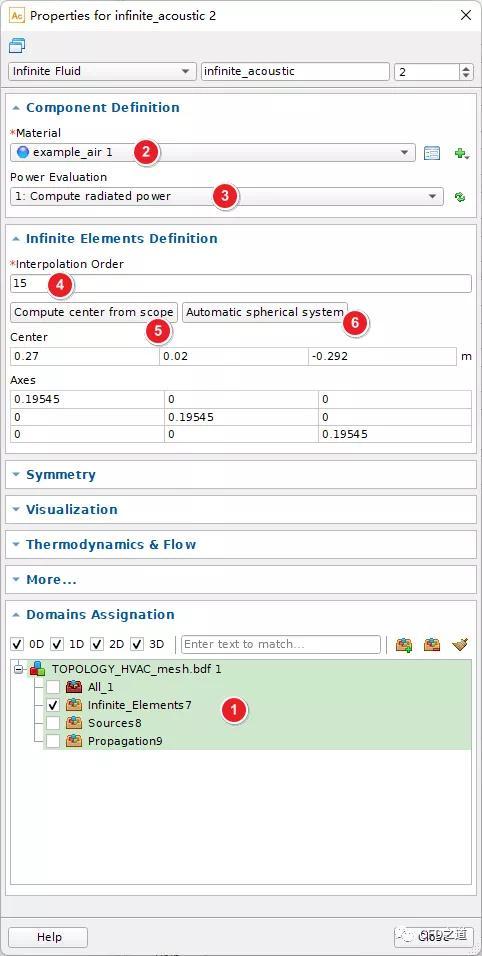Click the refresh icon beside Power Evaluation

tap(460, 197)
